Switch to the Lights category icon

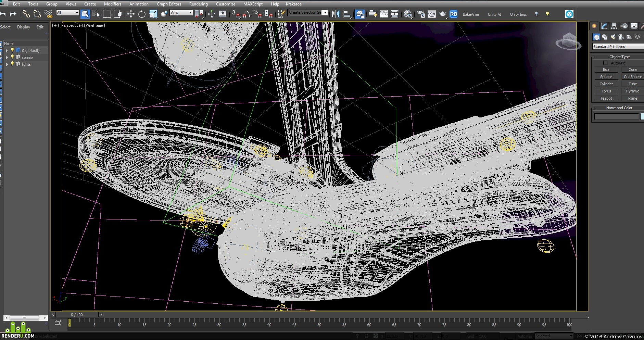(x=613, y=37)
